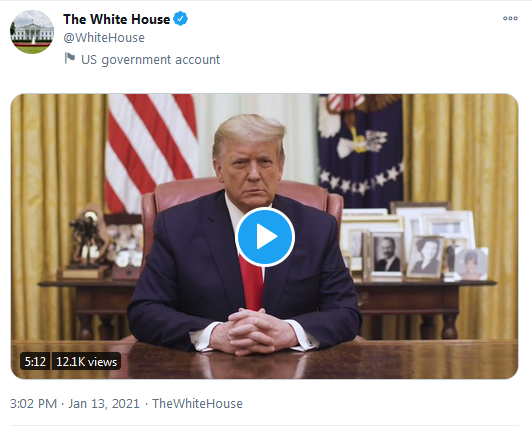Click the White House profile avatar
This screenshot has height=432, width=532.
(32, 32)
